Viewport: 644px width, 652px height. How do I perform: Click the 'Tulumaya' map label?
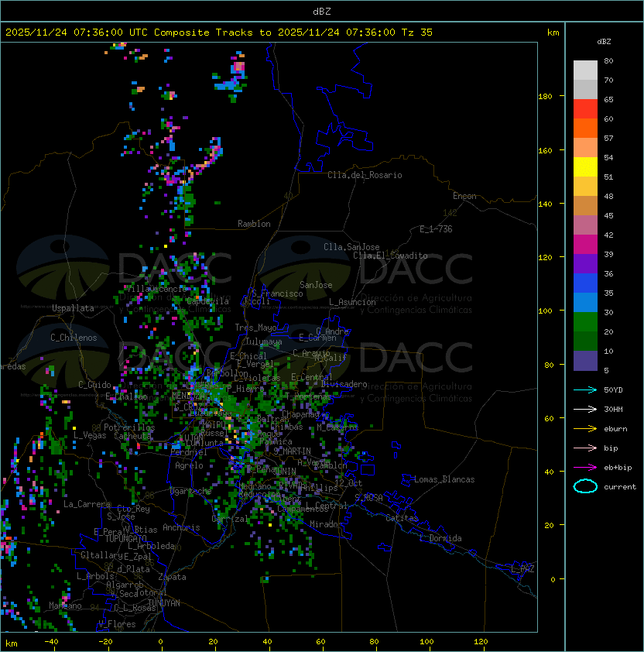point(264,341)
